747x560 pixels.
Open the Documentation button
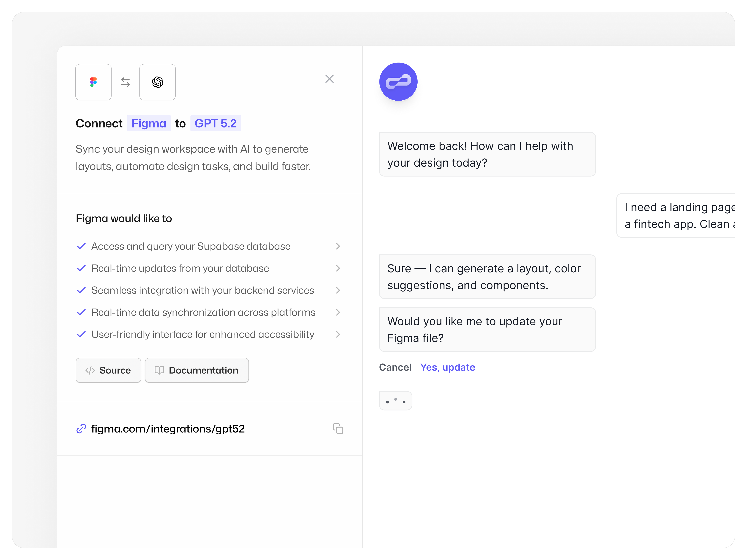pos(197,370)
